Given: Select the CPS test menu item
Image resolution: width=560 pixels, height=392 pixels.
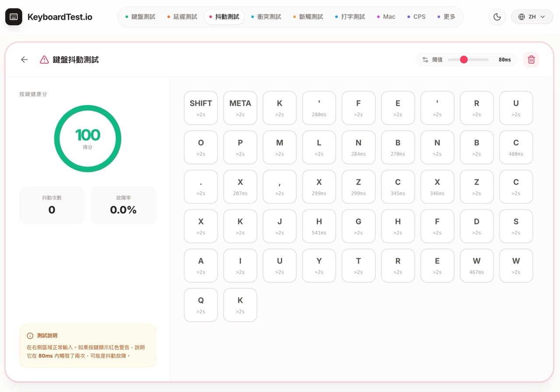Looking at the screenshot, I should tap(418, 17).
